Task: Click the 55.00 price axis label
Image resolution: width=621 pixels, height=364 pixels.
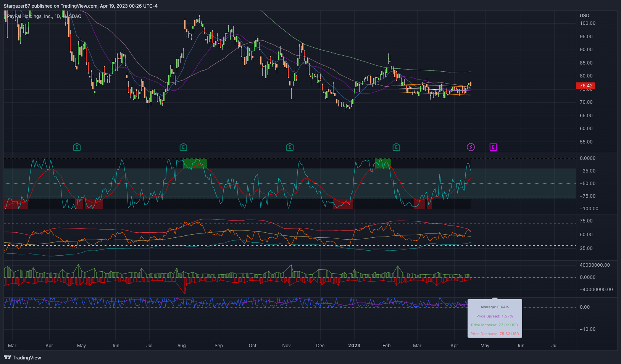Action: (x=586, y=142)
